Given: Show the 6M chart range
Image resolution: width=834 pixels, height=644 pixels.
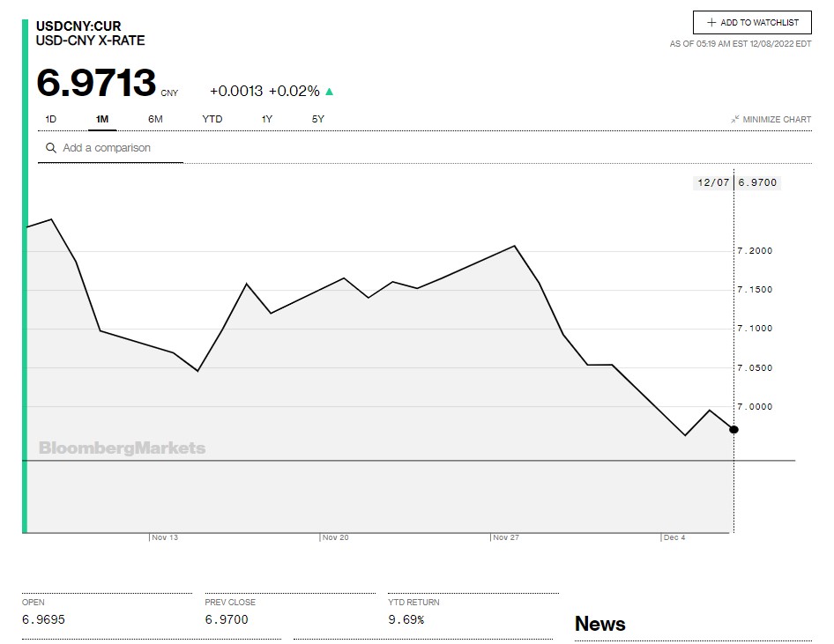Looking at the screenshot, I should click(155, 119).
